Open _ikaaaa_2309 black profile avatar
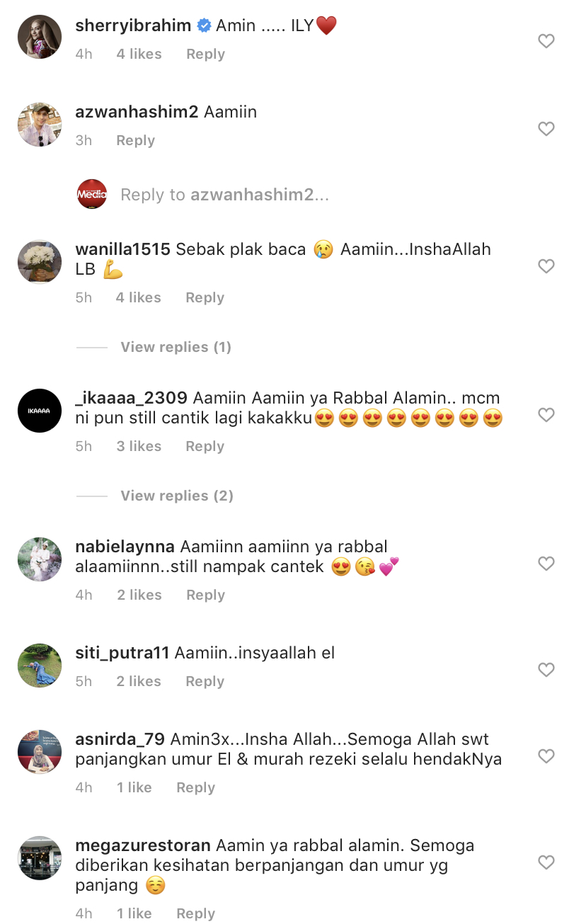This screenshot has width=586, height=924. tap(40, 411)
